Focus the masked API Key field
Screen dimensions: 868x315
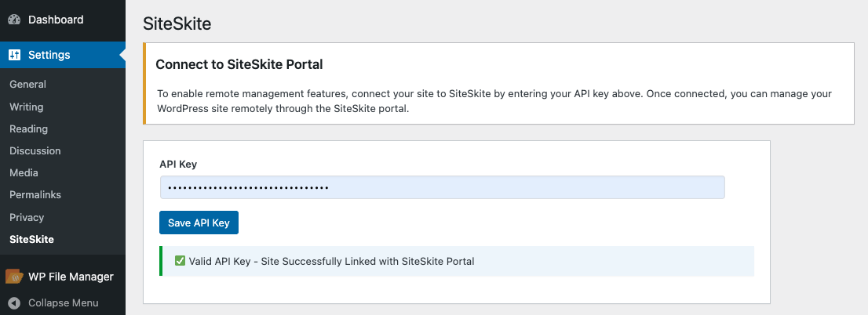(442, 187)
